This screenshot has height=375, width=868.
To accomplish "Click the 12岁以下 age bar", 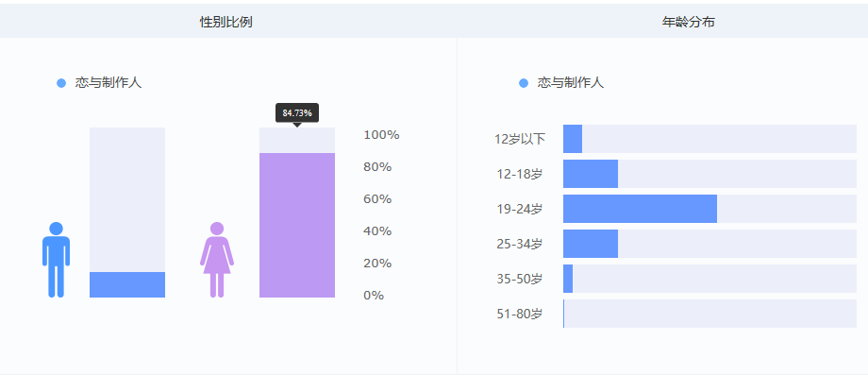I will click(x=573, y=139).
